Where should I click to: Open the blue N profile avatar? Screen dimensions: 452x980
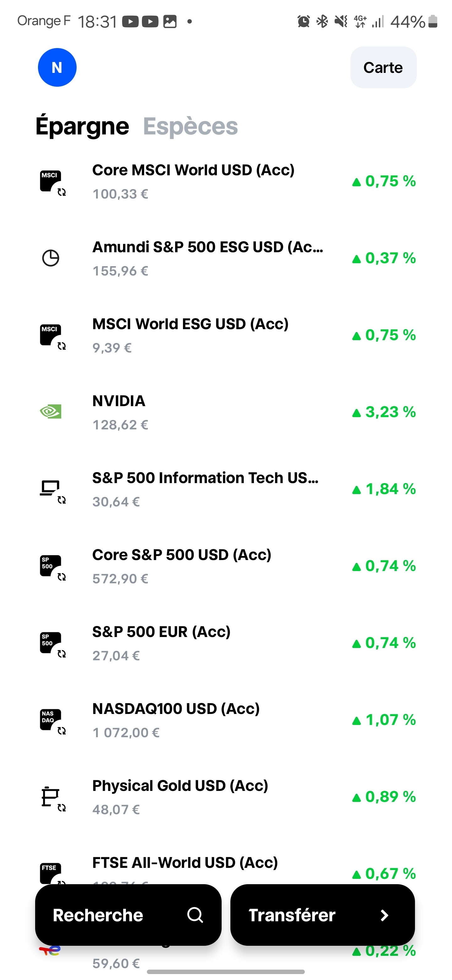click(x=57, y=67)
